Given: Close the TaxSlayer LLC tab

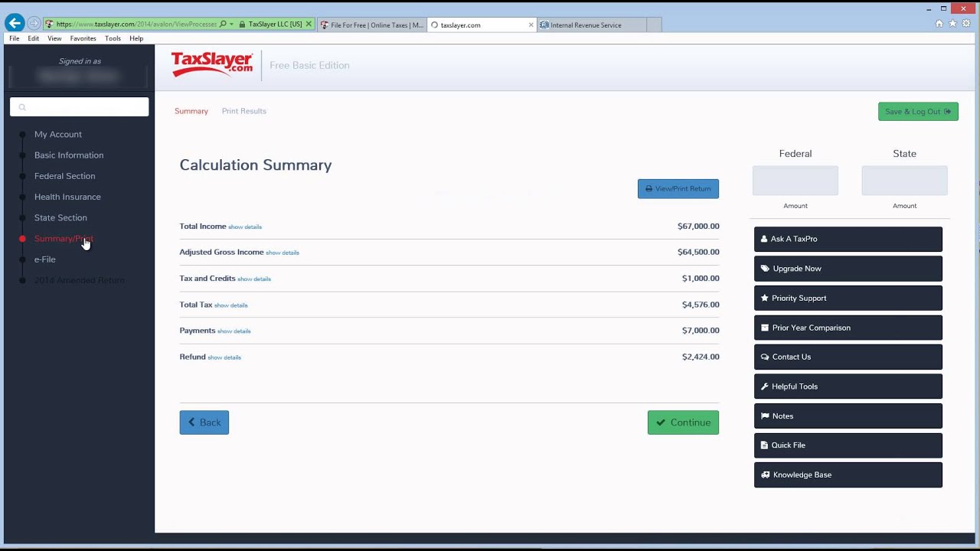Looking at the screenshot, I should click(x=309, y=24).
